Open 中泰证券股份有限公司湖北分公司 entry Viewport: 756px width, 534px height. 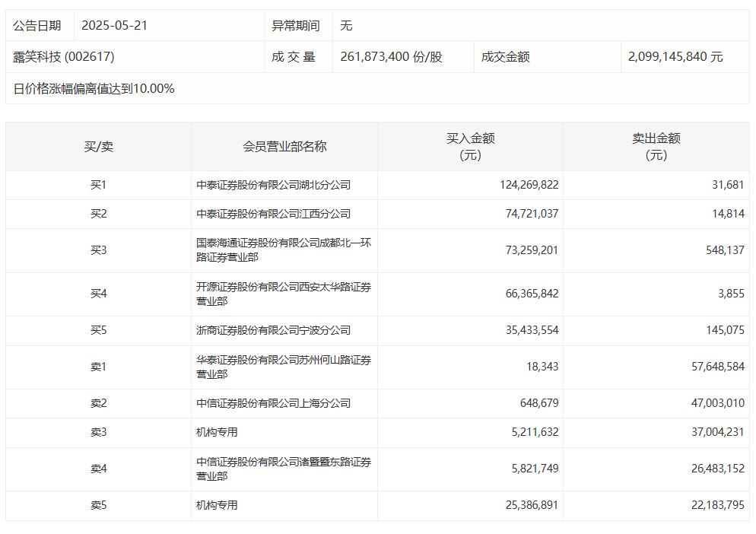pyautogui.click(x=274, y=185)
